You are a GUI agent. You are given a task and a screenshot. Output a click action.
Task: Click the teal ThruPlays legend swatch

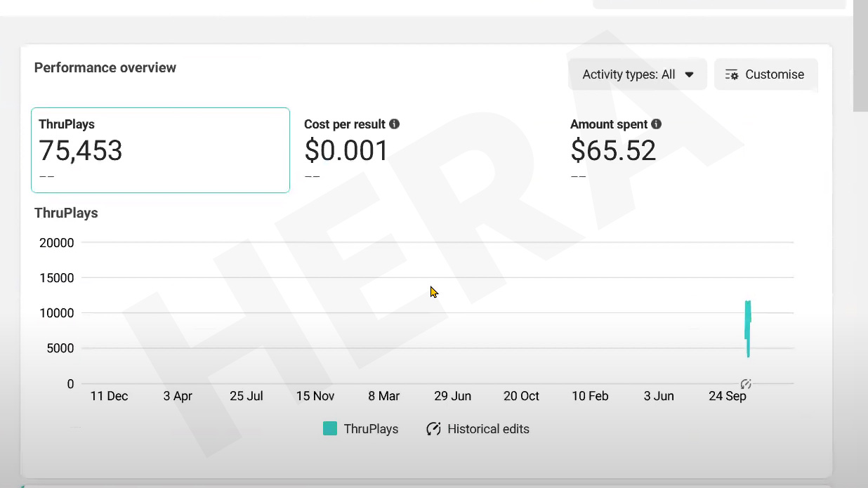pos(329,429)
